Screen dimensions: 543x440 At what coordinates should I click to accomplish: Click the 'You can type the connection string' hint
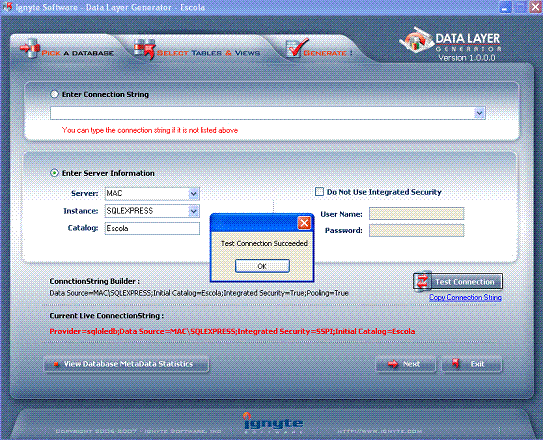click(x=150, y=130)
